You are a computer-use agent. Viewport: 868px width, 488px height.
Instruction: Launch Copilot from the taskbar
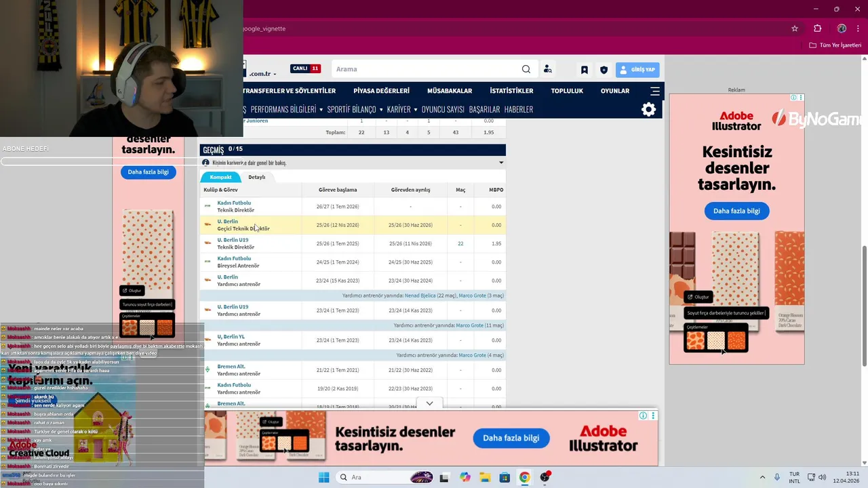(x=465, y=477)
